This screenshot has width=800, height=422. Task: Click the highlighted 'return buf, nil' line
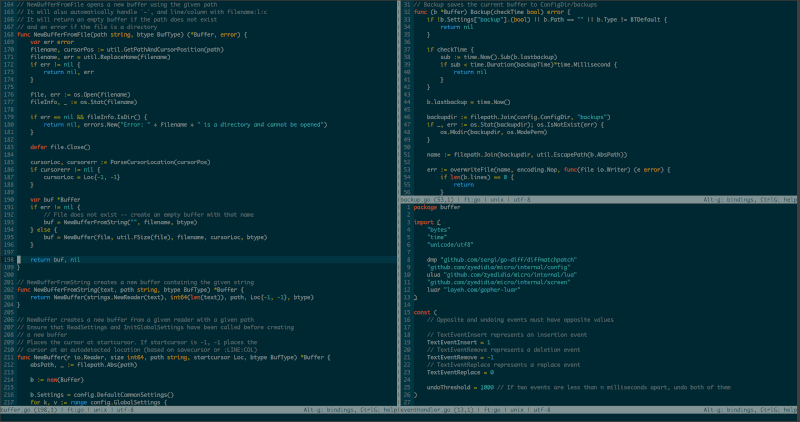click(55, 260)
